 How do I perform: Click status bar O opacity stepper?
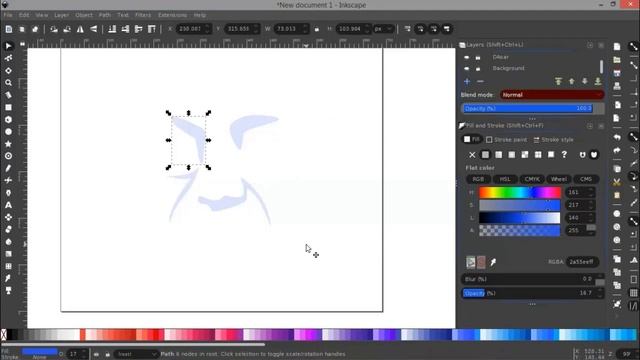coord(85,354)
